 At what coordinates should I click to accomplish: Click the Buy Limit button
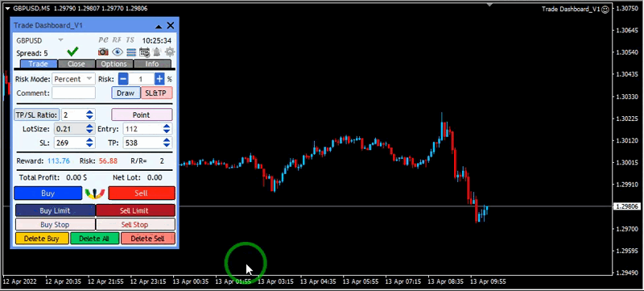point(55,210)
